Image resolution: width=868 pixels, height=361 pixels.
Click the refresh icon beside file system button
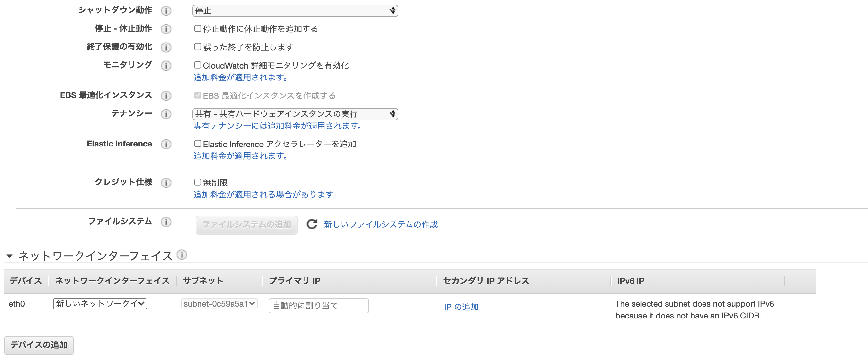click(312, 224)
